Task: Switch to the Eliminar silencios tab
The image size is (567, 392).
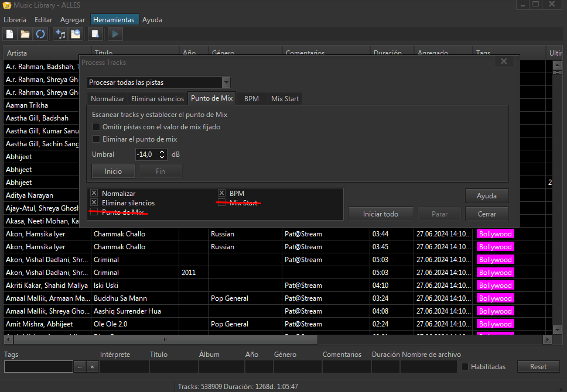Action: tap(157, 99)
